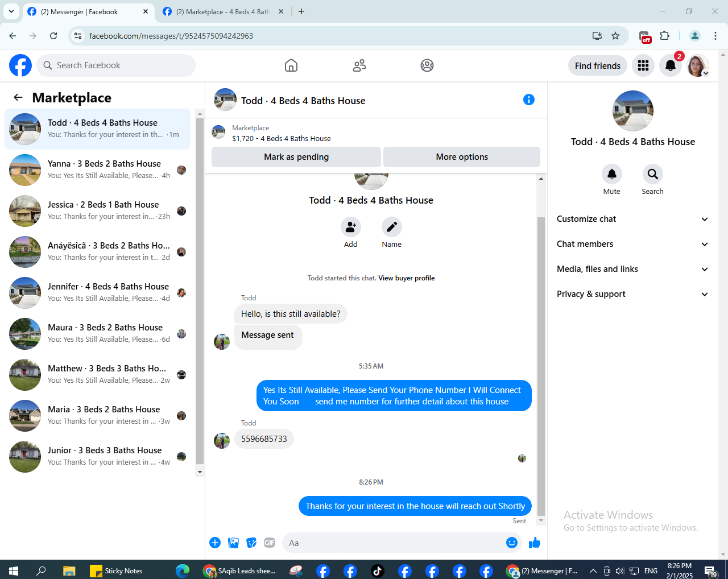Mute the Todd conversation
This screenshot has height=579, width=728.
point(612,174)
